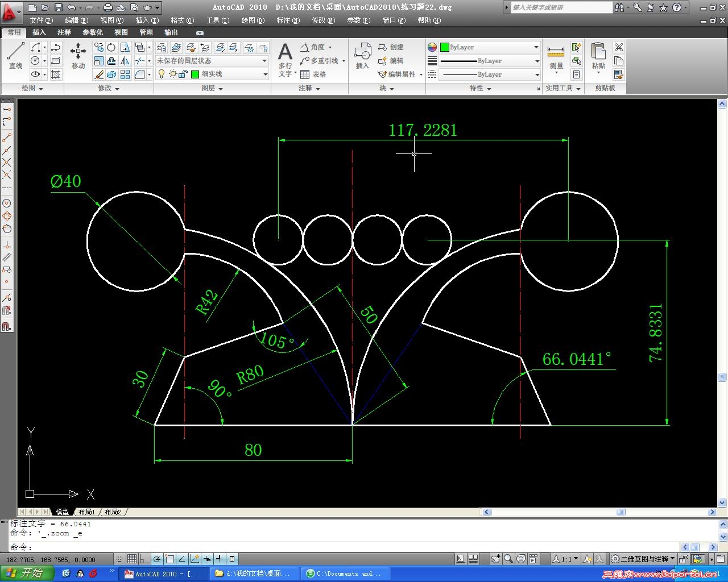This screenshot has height=582, width=728.
Task: Open the 格式(O) menu
Action: coord(182,20)
